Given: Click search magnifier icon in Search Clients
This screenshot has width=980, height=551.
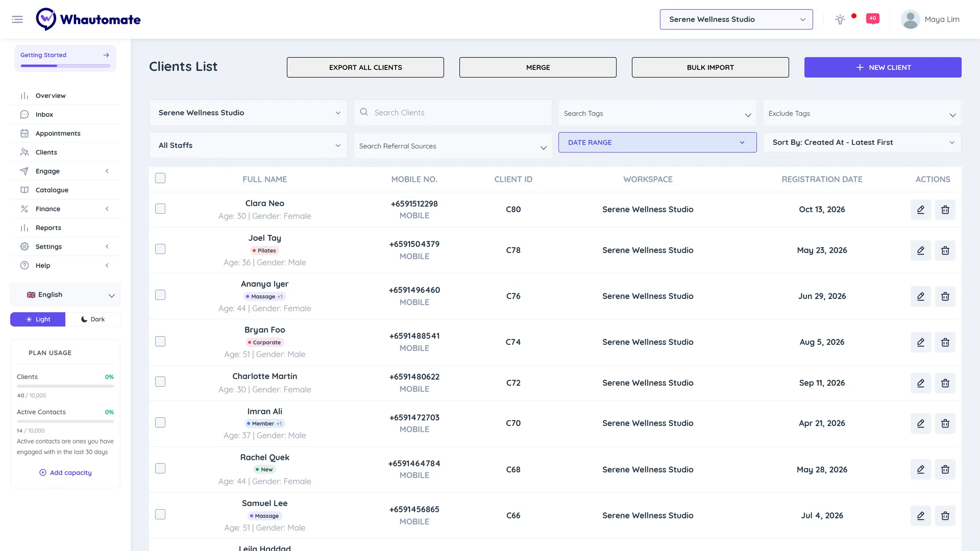Looking at the screenshot, I should point(364,112).
